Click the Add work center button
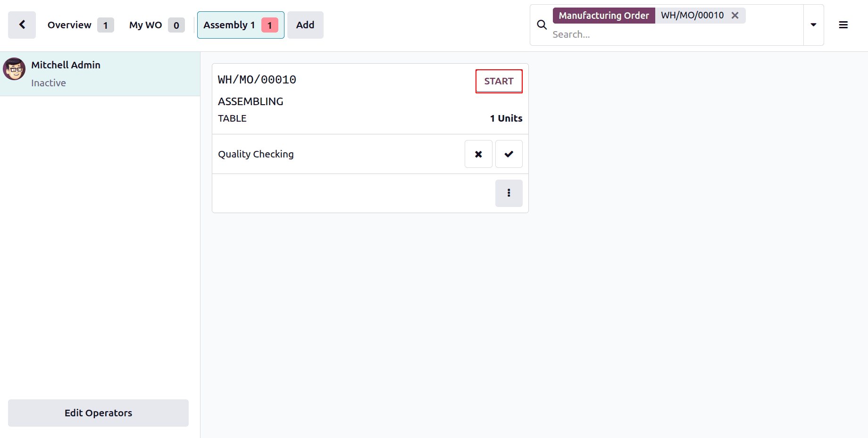The height and width of the screenshot is (438, 868). pyautogui.click(x=305, y=25)
